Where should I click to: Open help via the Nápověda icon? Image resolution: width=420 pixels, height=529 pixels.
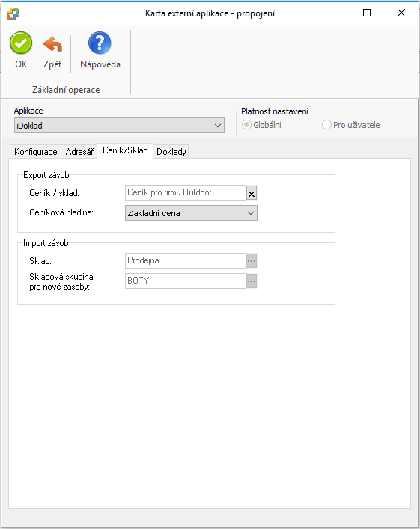point(100,43)
